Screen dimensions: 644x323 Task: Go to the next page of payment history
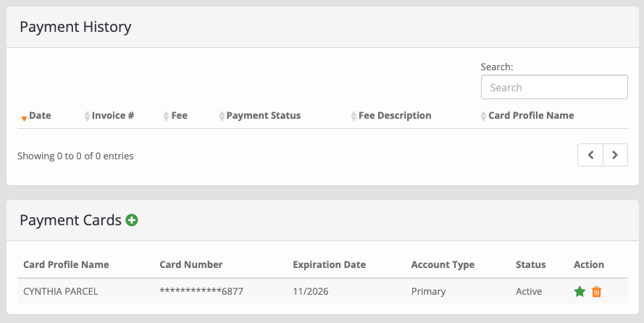[615, 155]
